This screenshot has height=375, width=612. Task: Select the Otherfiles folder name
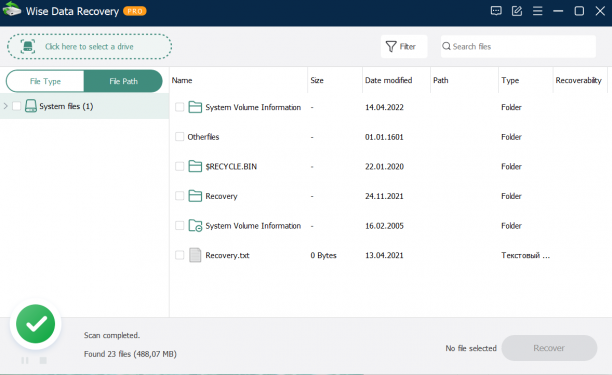click(203, 137)
